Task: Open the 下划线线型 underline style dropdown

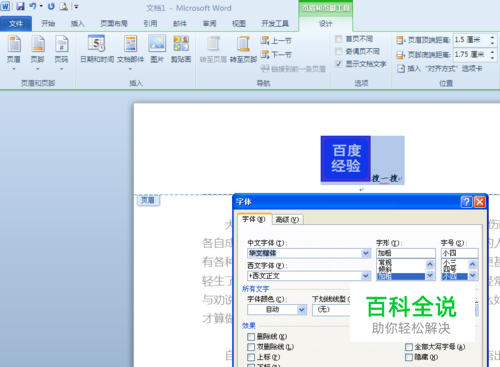Action: 331,310
